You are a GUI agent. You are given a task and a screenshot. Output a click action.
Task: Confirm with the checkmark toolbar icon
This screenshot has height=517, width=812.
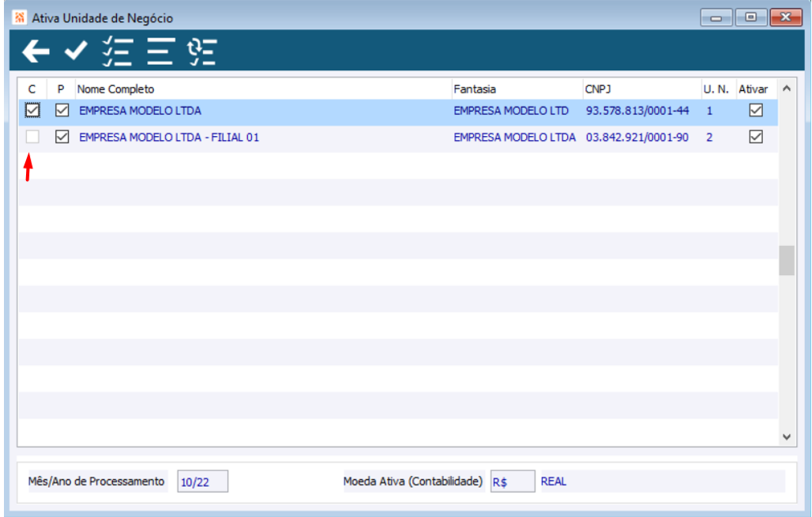[x=76, y=51]
